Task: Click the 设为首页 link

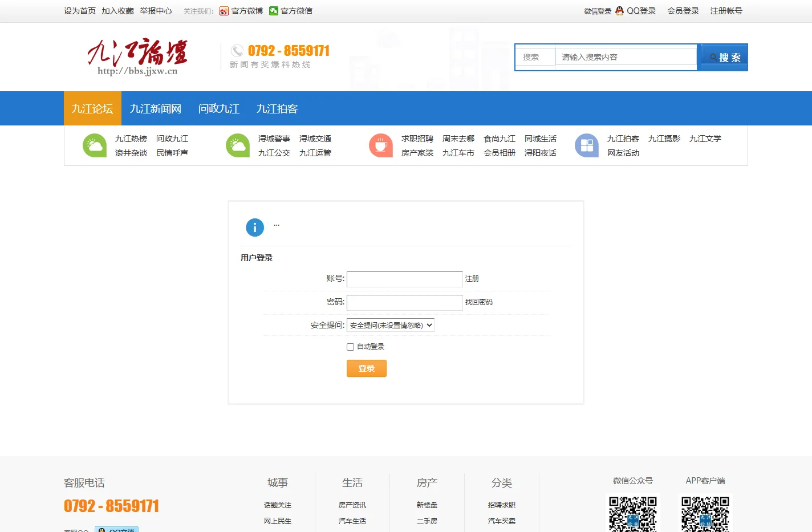Action: tap(80, 11)
